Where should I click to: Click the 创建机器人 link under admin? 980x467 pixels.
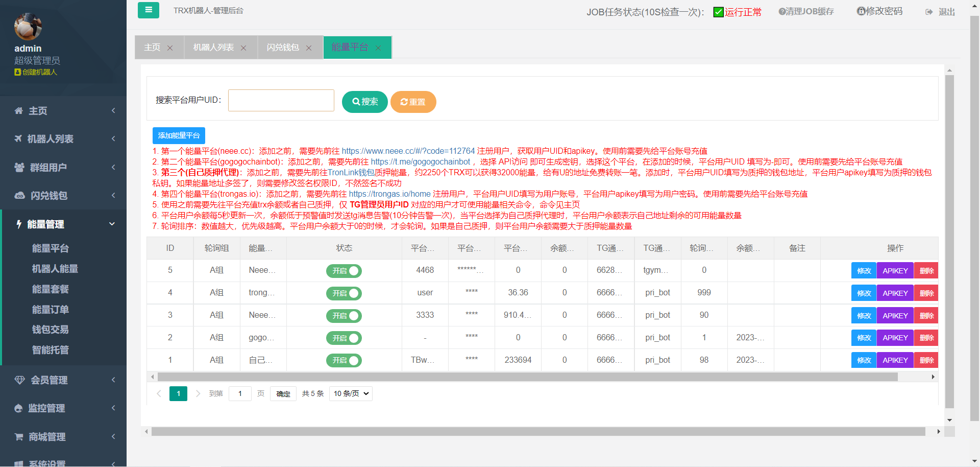coord(36,72)
